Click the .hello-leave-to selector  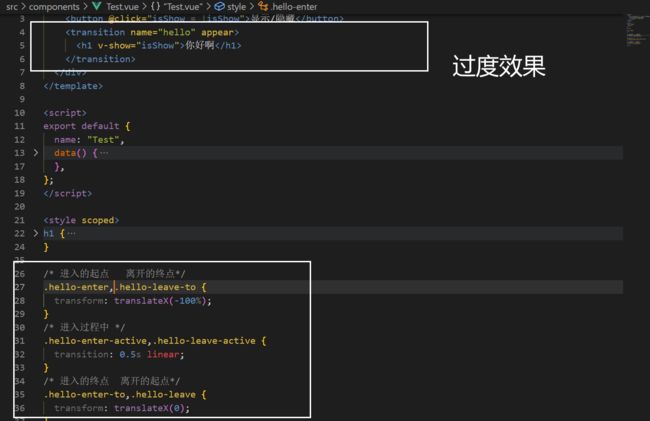[158, 287]
